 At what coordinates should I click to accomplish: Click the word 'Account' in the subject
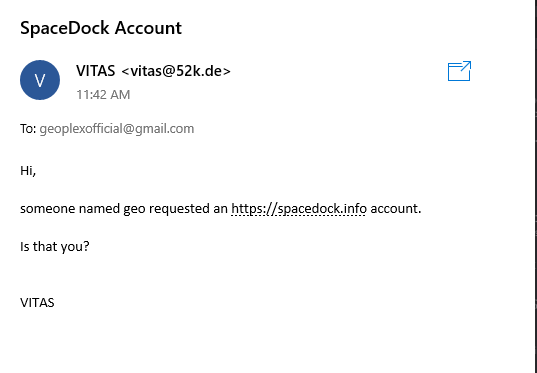tap(148, 28)
